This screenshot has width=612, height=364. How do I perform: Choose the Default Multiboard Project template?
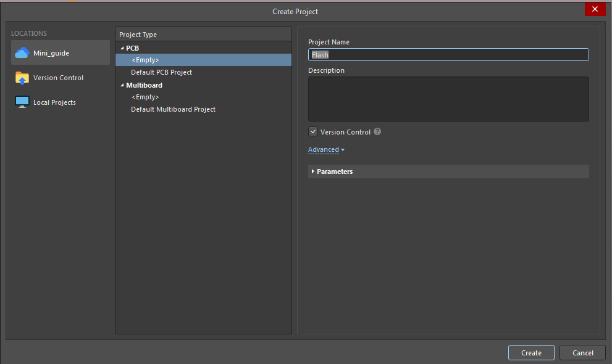[172, 109]
